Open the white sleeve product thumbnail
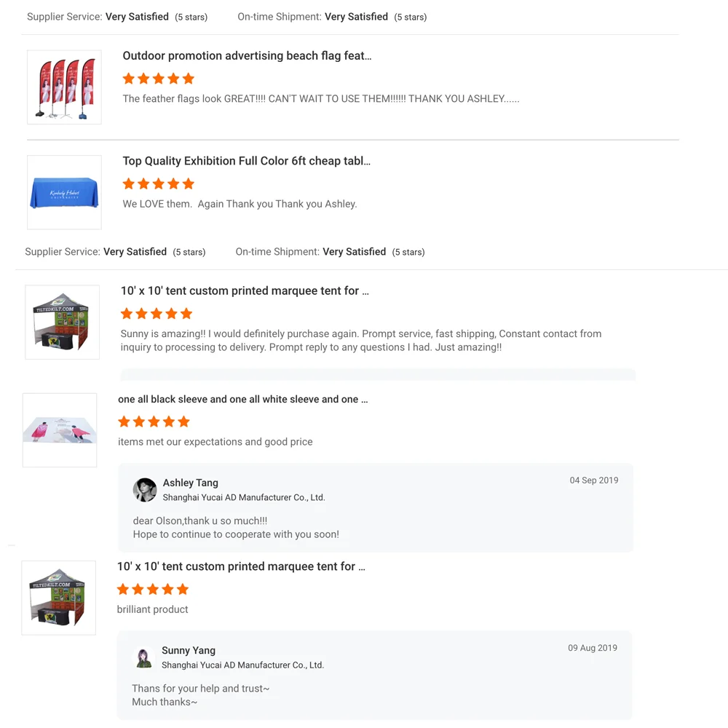728x728 pixels. click(60, 430)
